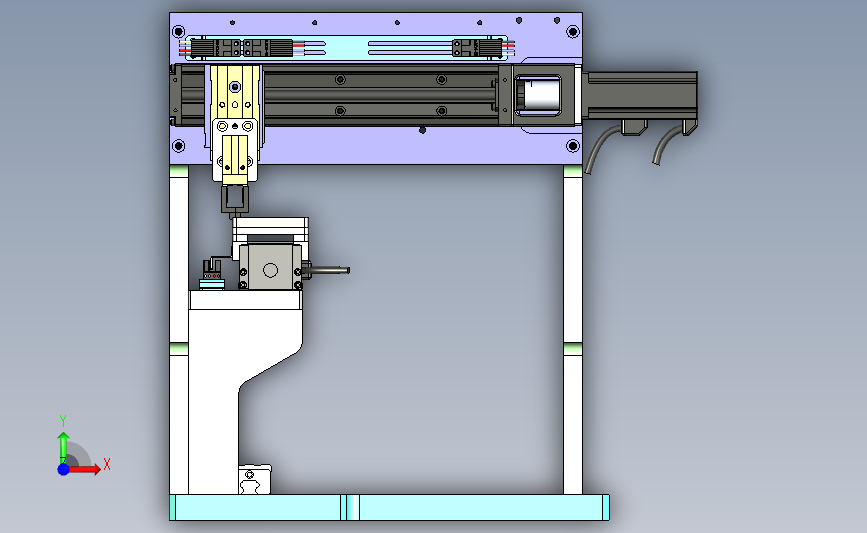Viewport: 867px width, 533px height.
Task: Select the small linear guide block near base
Action: [x=255, y=479]
